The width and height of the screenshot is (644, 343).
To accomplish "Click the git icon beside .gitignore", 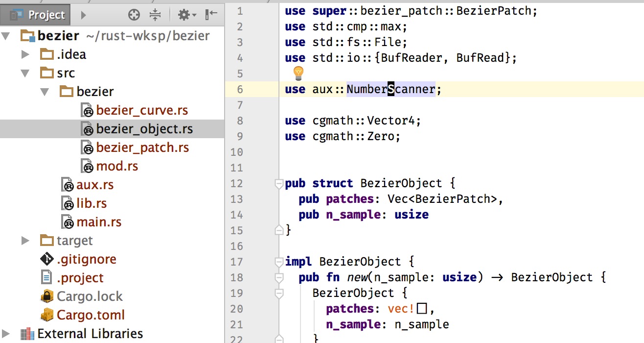I will [47, 259].
